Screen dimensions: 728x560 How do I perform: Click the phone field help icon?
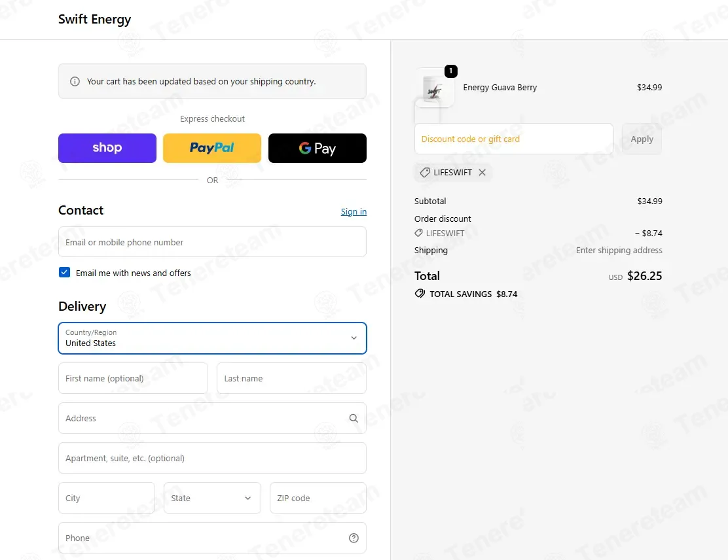[354, 538]
